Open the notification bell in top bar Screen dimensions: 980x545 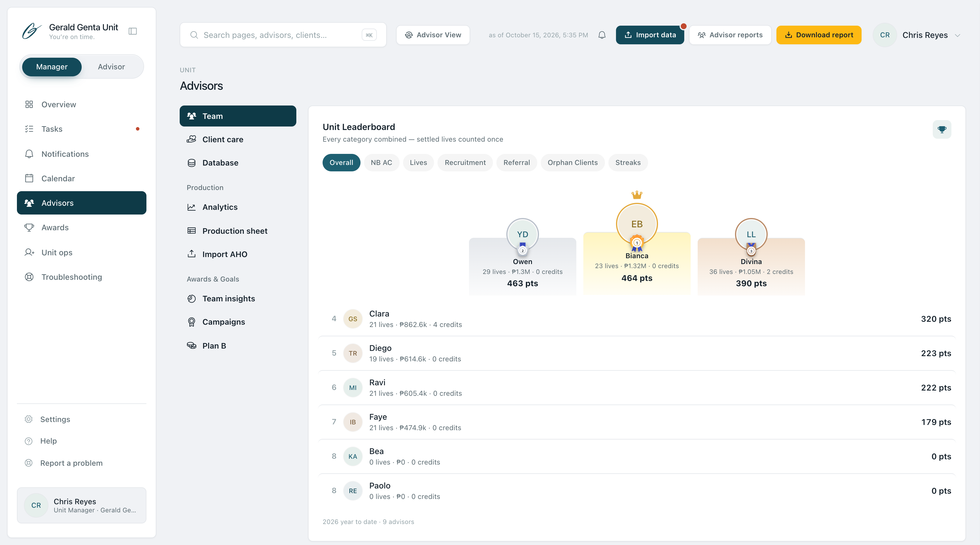click(602, 35)
